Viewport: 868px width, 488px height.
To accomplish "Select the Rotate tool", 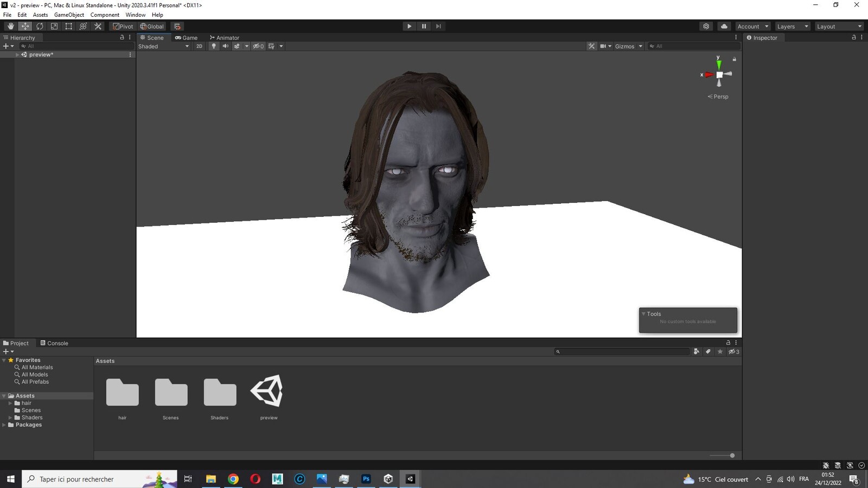I will point(40,26).
